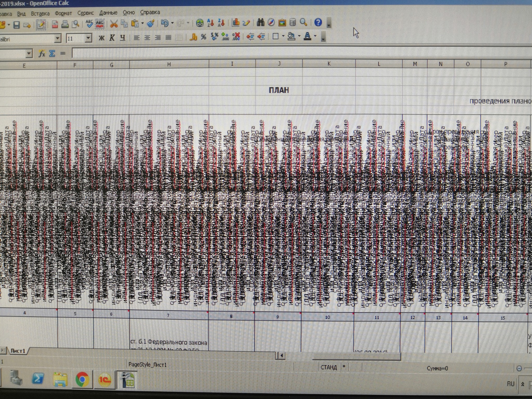This screenshot has width=532, height=399.
Task: Open font color picker arrow
Action: point(315,36)
